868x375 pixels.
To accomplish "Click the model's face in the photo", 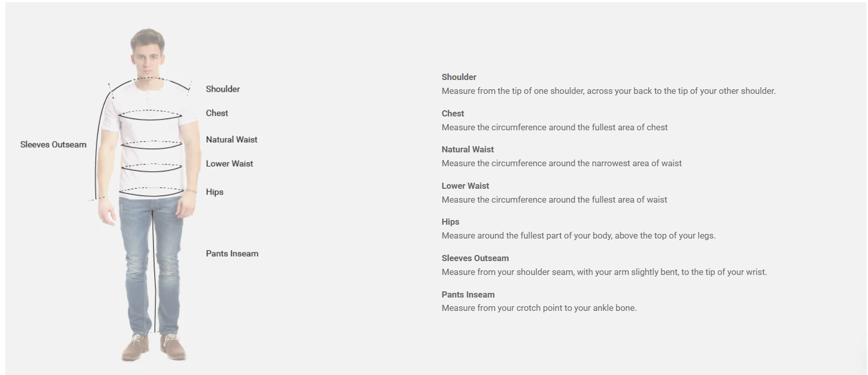I will point(148,55).
